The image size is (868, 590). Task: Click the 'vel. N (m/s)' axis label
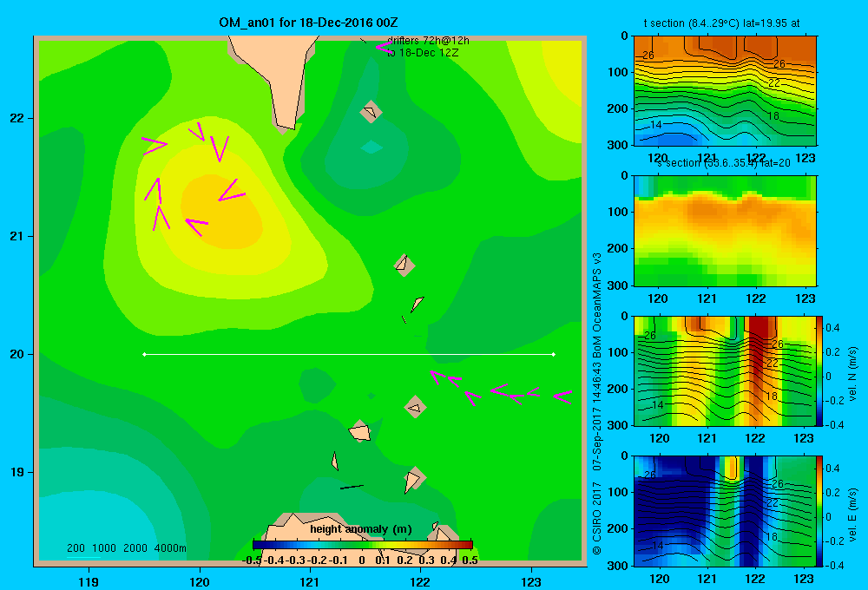pos(853,374)
